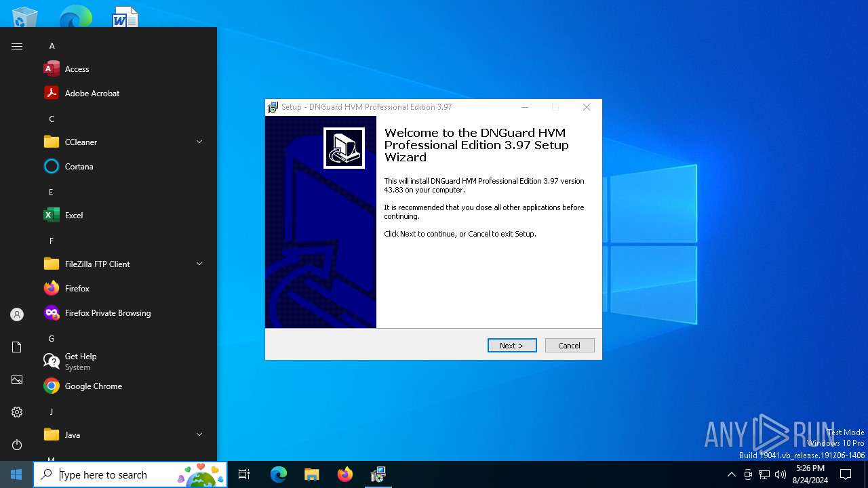Minimize the Setup wizard window
Viewport: 868px width, 488px height.
tap(525, 107)
